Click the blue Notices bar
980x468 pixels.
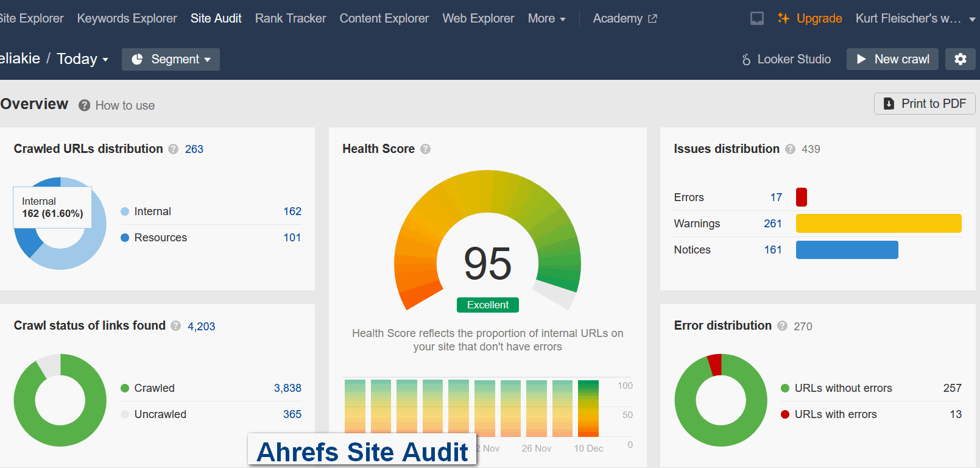click(x=847, y=250)
